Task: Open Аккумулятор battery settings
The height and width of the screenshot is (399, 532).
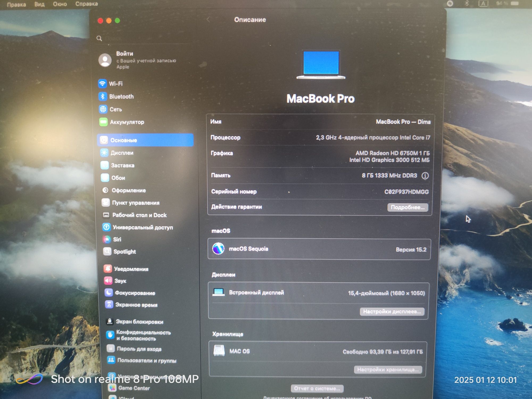Action: [122, 122]
